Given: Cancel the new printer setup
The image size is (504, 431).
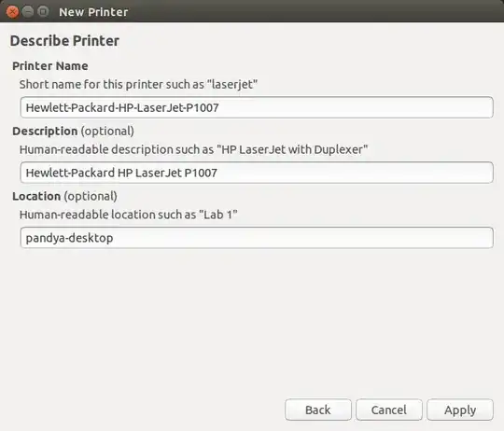Looking at the screenshot, I should point(389,410).
